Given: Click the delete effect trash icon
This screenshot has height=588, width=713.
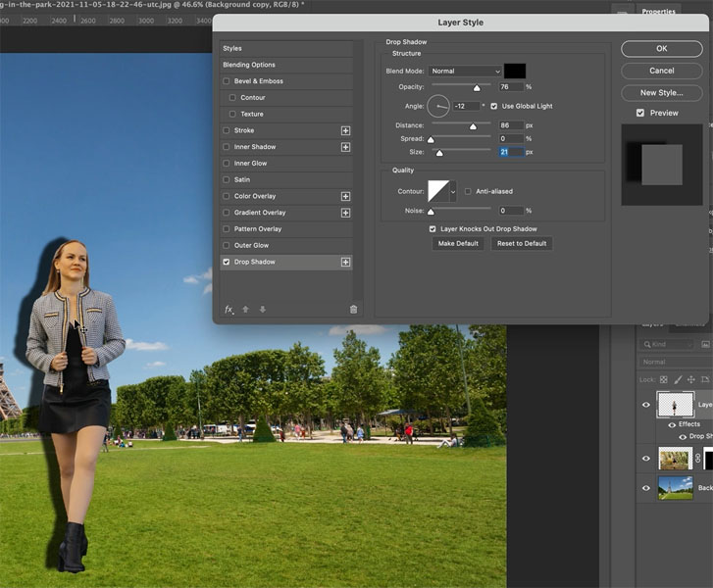Looking at the screenshot, I should pos(353,310).
